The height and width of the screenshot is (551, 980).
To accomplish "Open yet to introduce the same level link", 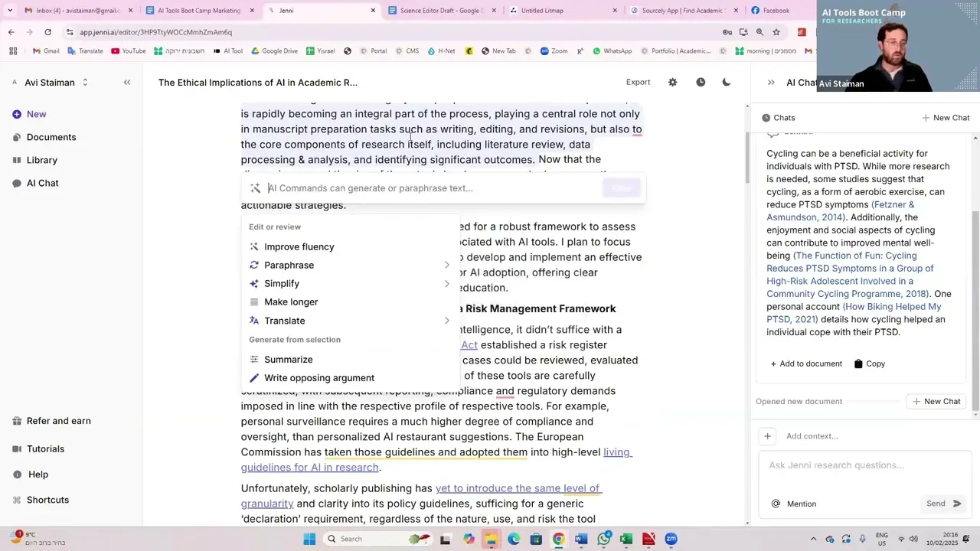I will point(421,496).
